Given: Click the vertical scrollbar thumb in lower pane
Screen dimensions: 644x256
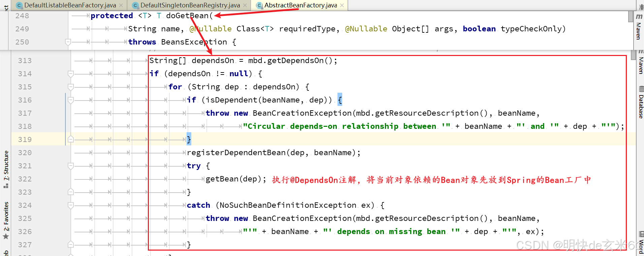Looking at the screenshot, I should (633, 54).
